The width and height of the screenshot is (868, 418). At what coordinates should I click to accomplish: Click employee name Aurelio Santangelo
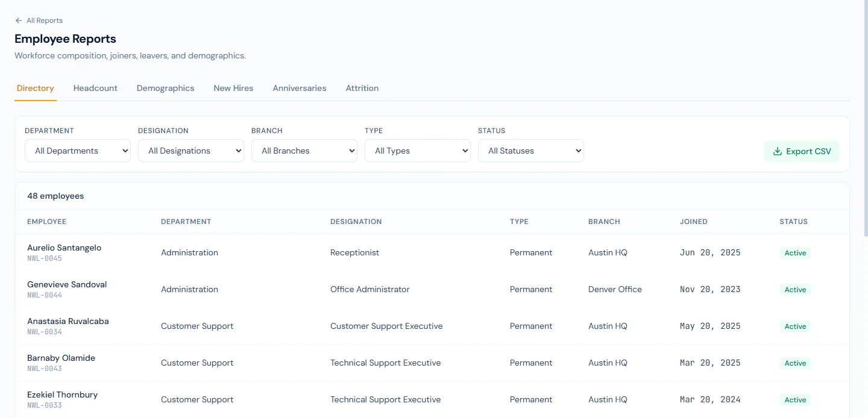(64, 248)
